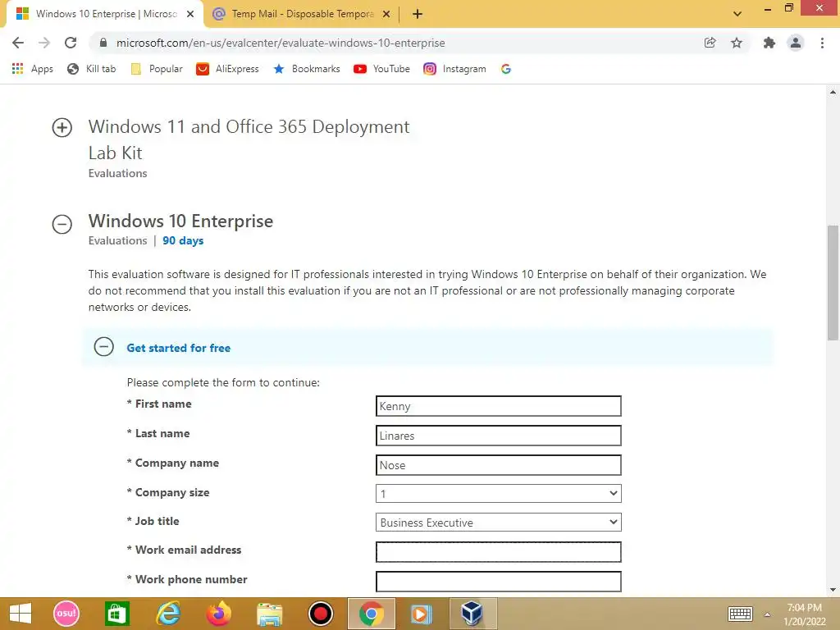Viewport: 840px width, 630px height.
Task: Click the vertical scrollbar thumb
Action: (x=833, y=282)
